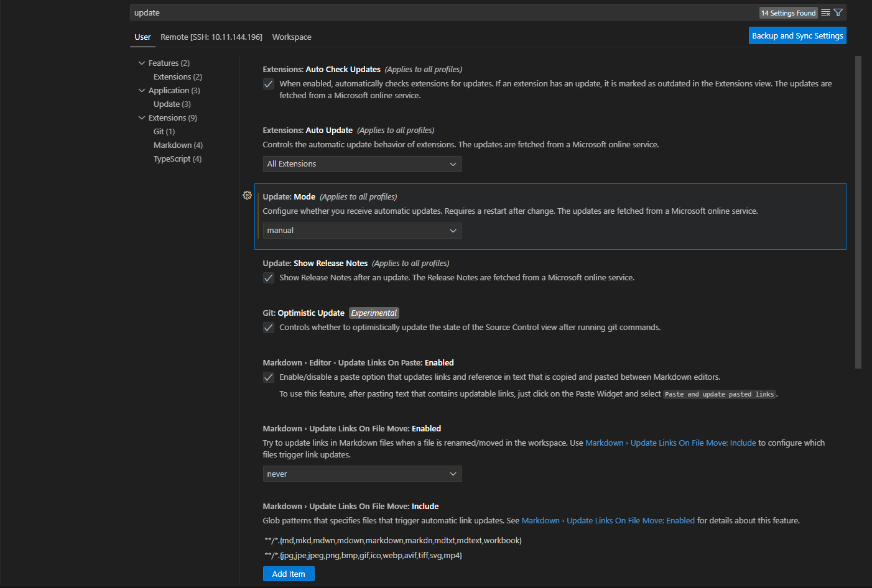Uncheck Extensions Auto Check Updates
This screenshot has height=588, width=872.
[x=268, y=84]
